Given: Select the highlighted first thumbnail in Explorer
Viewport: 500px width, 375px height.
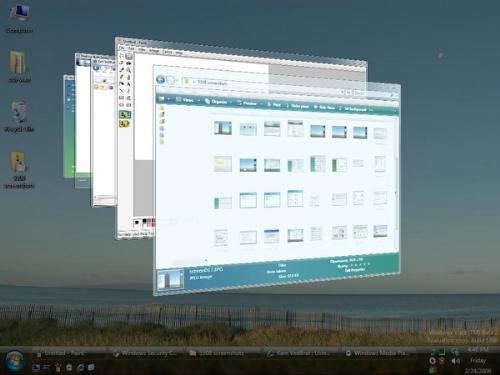Looking at the screenshot, I should pos(223,128).
